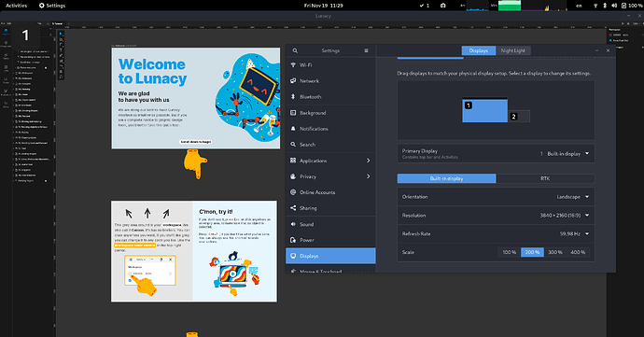Expand the Privacy settings section
644x337 pixels.
[330, 176]
